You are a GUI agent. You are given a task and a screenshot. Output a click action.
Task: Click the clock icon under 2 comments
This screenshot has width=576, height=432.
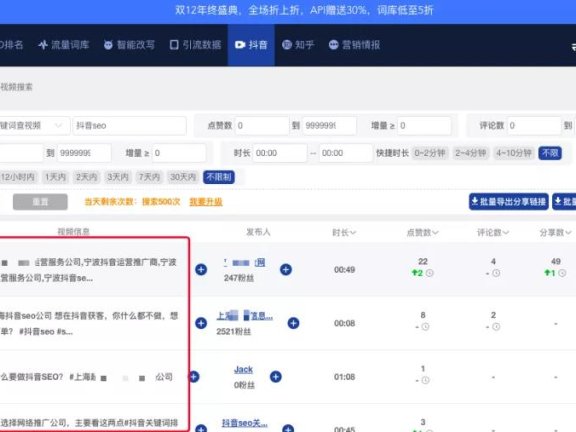496,327
